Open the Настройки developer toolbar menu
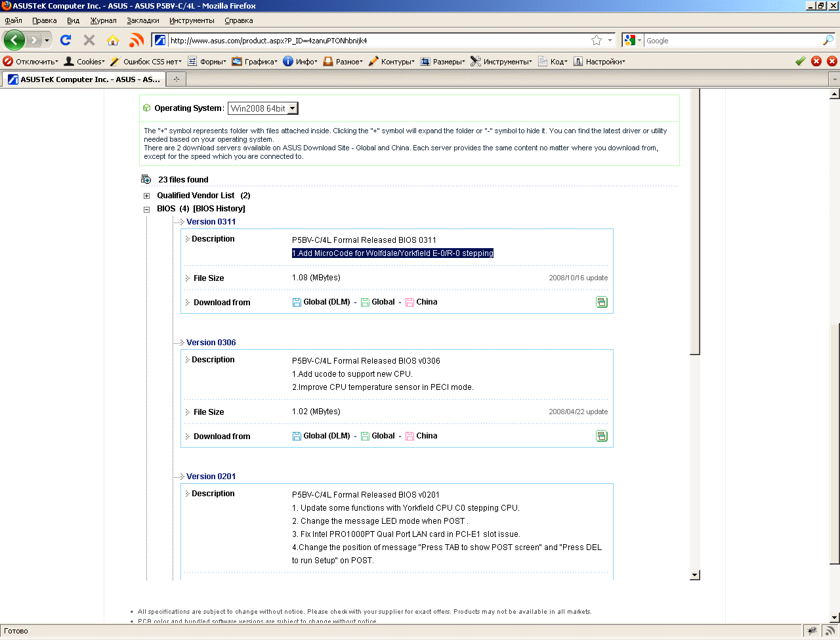This screenshot has width=840, height=640. [599, 61]
